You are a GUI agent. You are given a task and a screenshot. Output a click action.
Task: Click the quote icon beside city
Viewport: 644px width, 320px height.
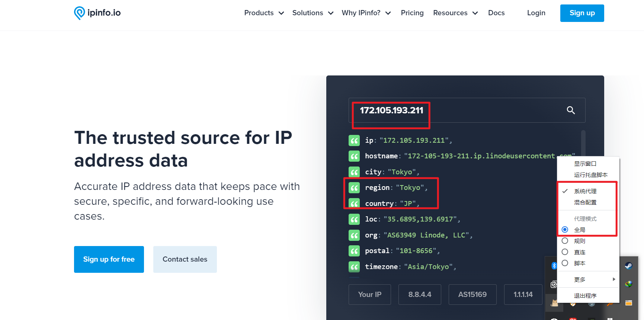click(x=354, y=172)
